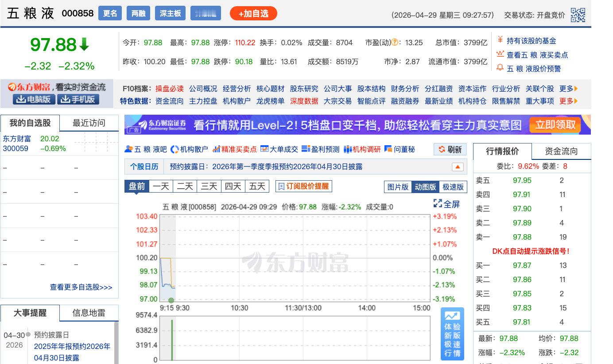Open 融资融券 link
Screen dimensions: 613x364
pos(405,101)
